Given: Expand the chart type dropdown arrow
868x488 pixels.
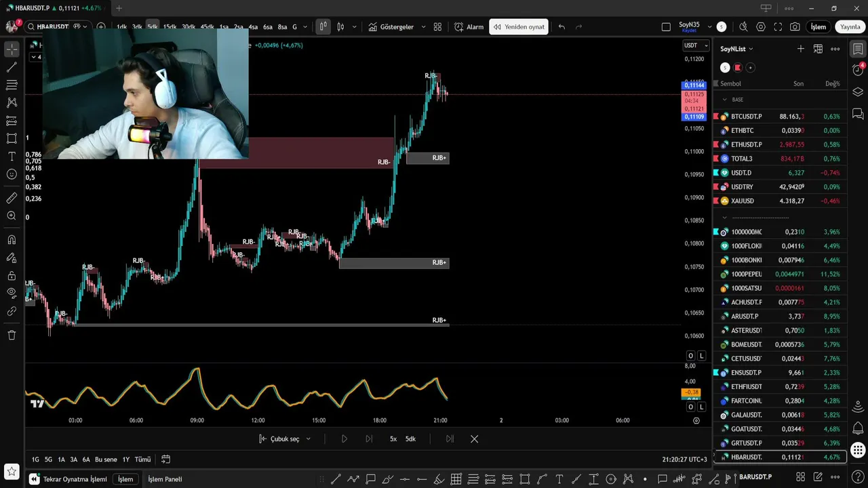Looking at the screenshot, I should [x=354, y=27].
